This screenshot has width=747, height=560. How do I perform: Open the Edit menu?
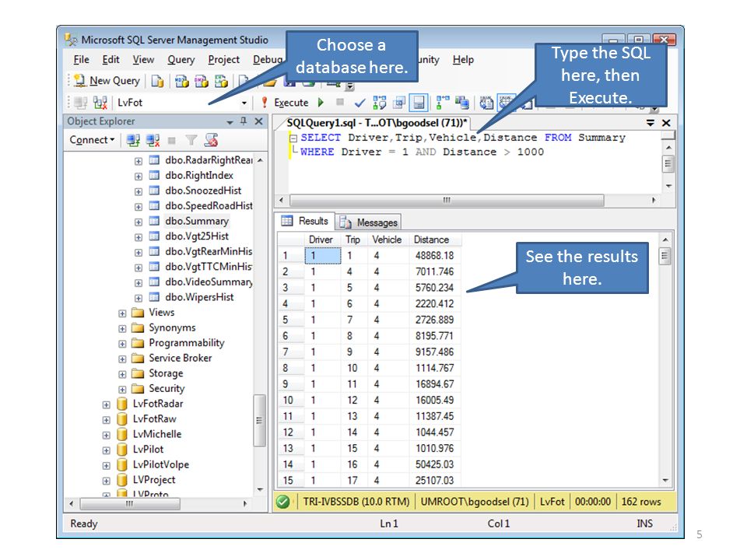110,60
